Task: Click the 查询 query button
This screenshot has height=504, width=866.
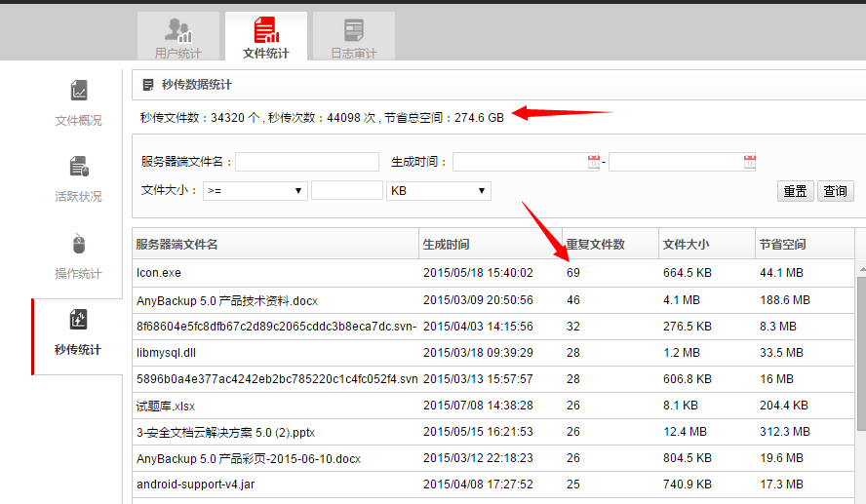Action: [835, 191]
